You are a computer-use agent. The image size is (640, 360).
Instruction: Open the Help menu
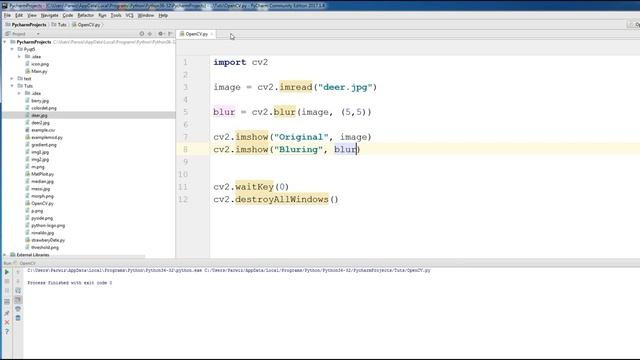tap(163, 16)
